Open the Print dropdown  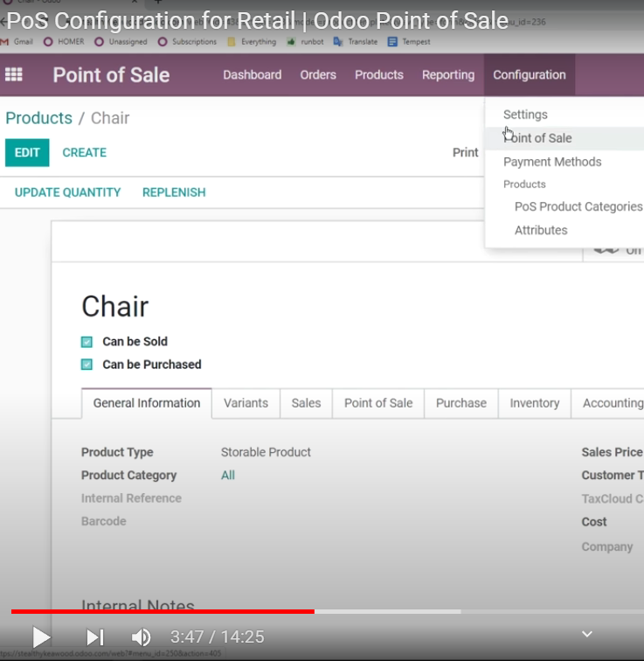pos(466,153)
